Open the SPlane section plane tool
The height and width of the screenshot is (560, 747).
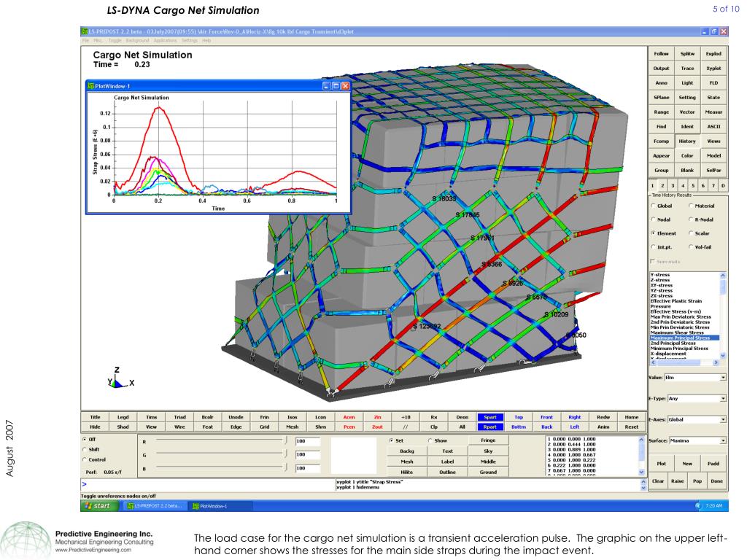tap(661, 97)
